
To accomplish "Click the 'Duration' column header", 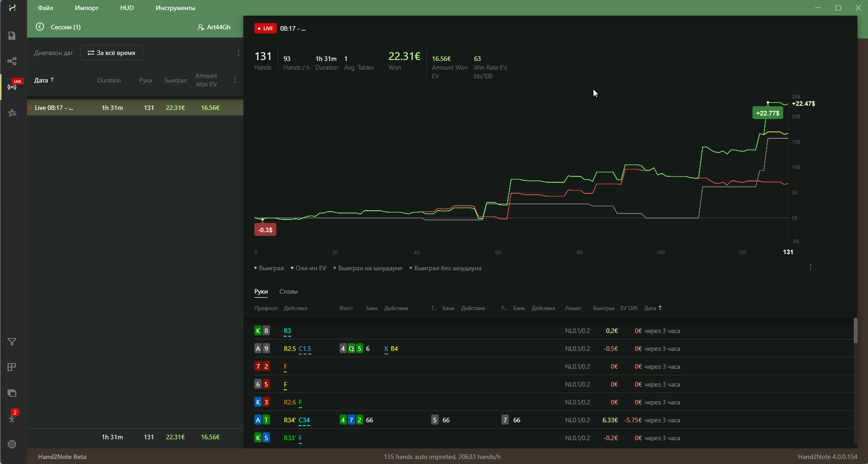I will (x=109, y=80).
